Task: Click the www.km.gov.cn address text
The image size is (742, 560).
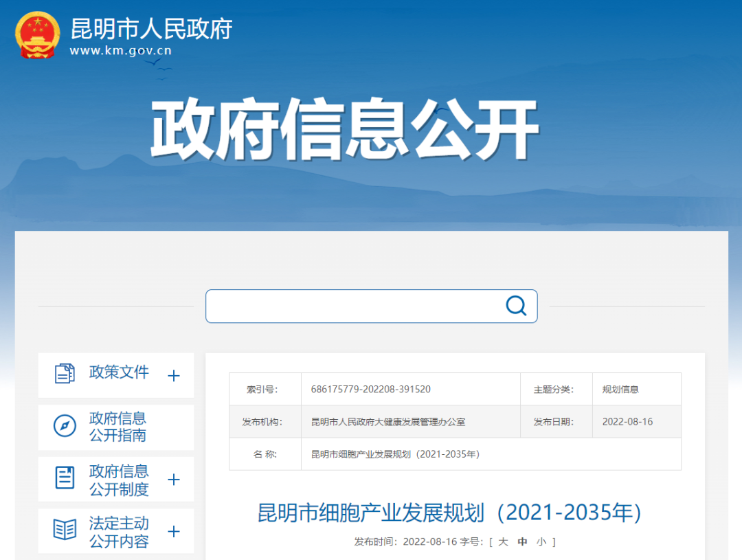Action: [121, 51]
